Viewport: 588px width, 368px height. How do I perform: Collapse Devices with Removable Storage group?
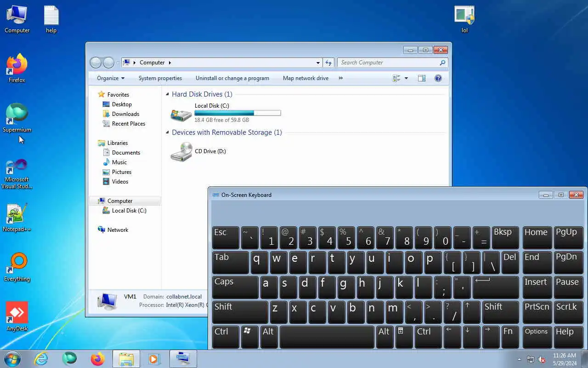point(168,132)
